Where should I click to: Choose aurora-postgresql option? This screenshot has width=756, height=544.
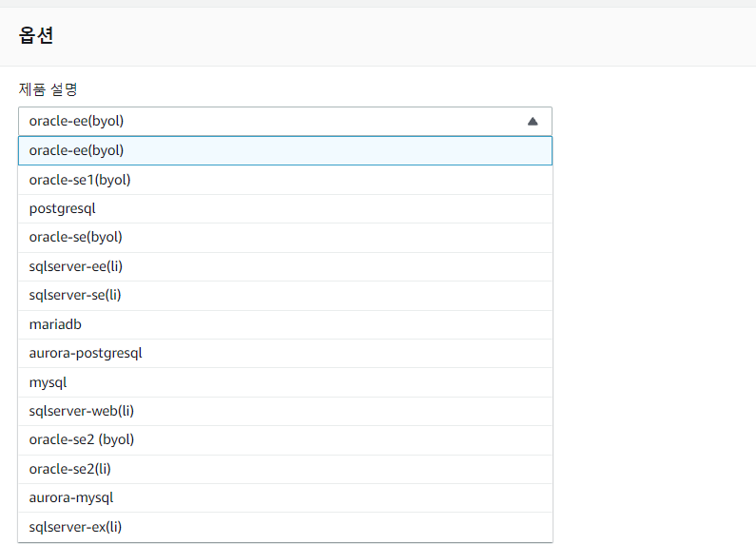click(285, 354)
